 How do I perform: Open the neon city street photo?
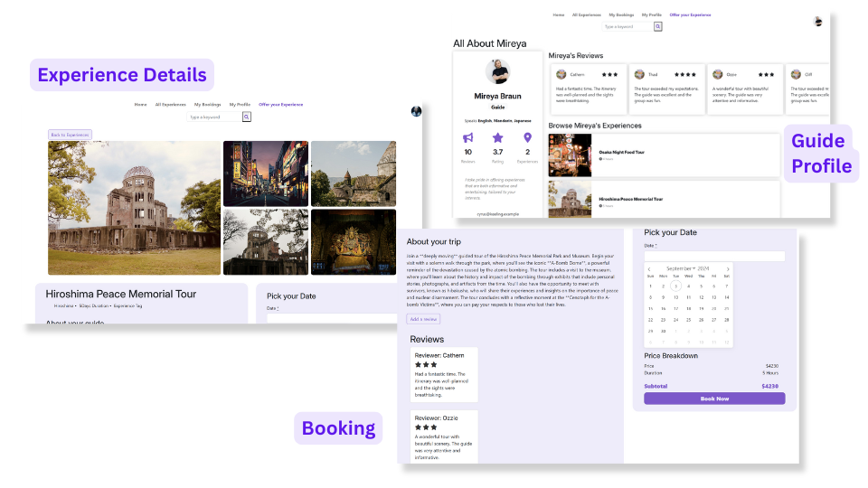click(x=266, y=174)
